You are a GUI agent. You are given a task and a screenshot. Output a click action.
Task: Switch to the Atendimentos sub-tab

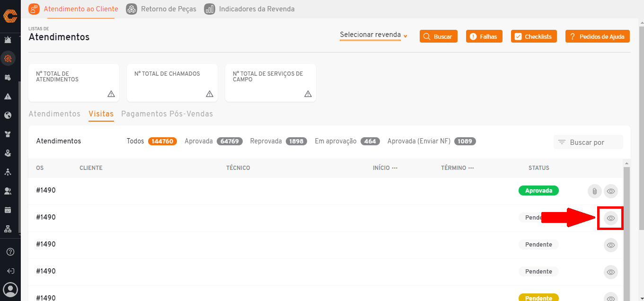click(54, 114)
